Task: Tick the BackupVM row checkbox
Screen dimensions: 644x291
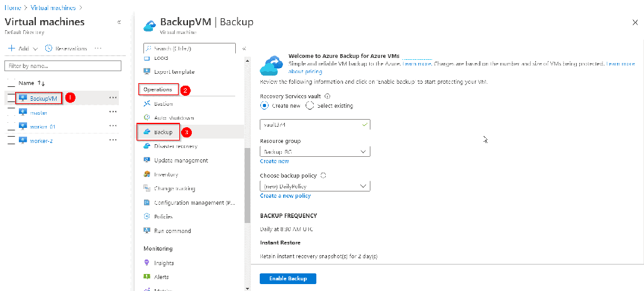Action: 11,98
